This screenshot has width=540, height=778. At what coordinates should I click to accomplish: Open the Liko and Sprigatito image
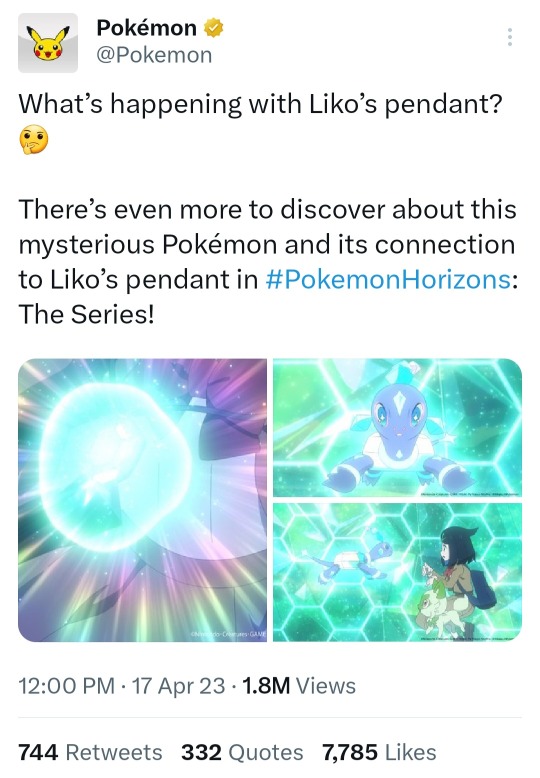point(398,572)
